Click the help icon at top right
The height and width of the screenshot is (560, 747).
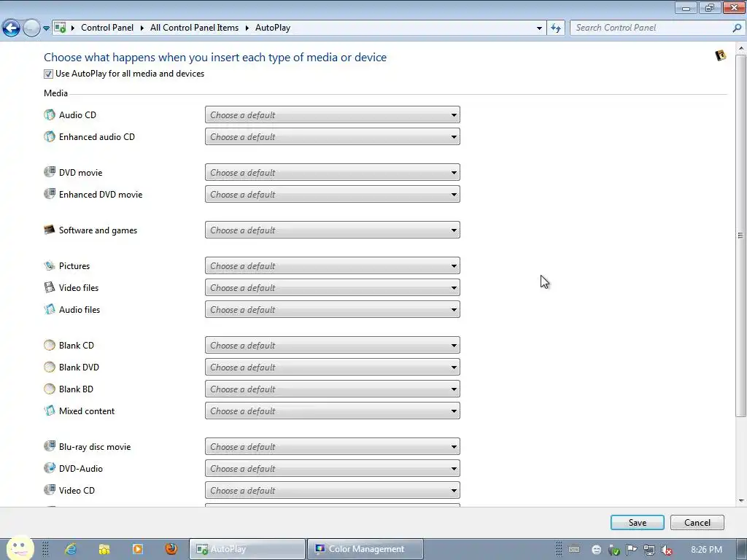(x=720, y=55)
